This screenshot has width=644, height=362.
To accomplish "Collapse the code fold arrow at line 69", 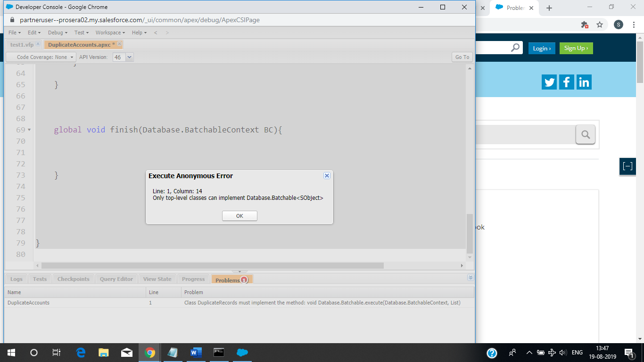I will point(29,130).
